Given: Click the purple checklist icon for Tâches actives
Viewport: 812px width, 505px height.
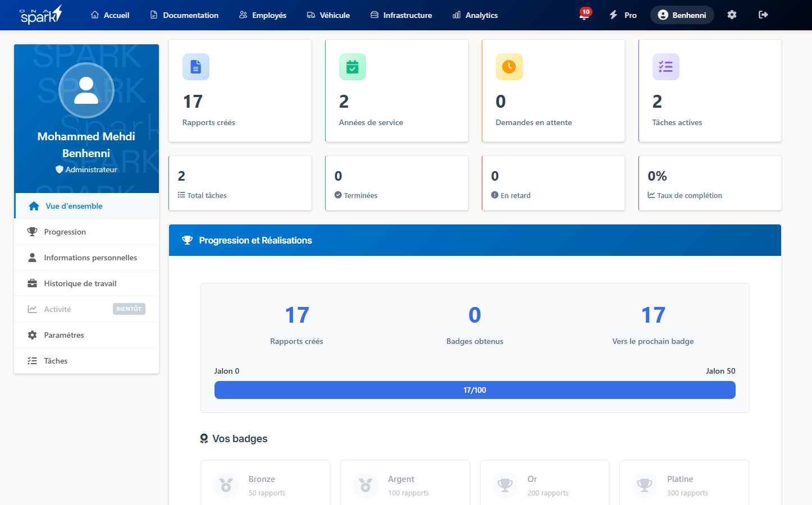Looking at the screenshot, I should [666, 67].
